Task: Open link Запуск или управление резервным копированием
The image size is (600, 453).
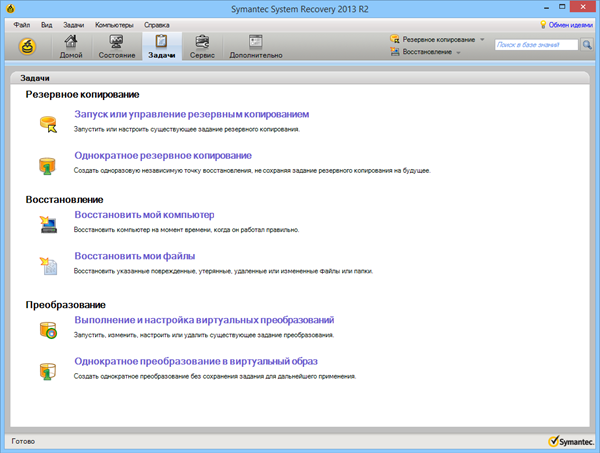Action: 191,115
